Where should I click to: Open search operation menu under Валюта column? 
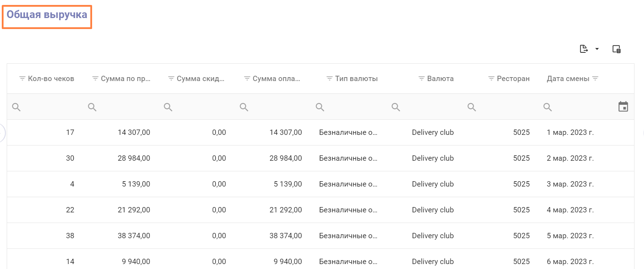[396, 107]
